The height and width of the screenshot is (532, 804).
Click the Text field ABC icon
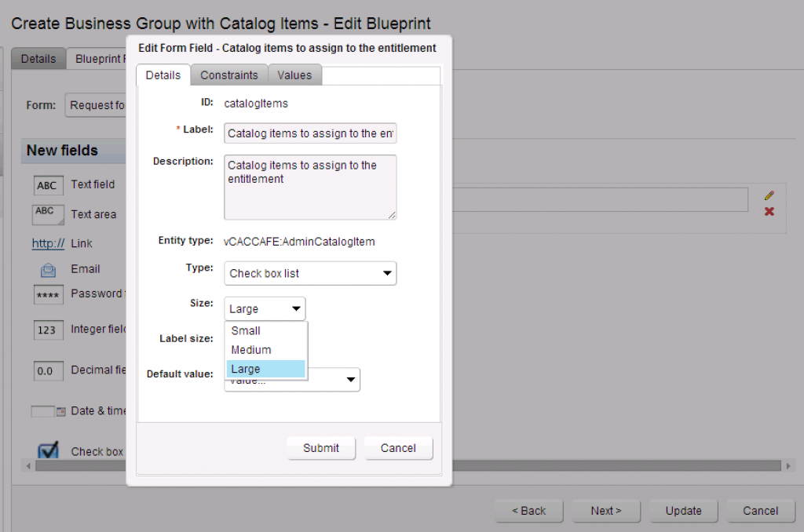pos(48,186)
